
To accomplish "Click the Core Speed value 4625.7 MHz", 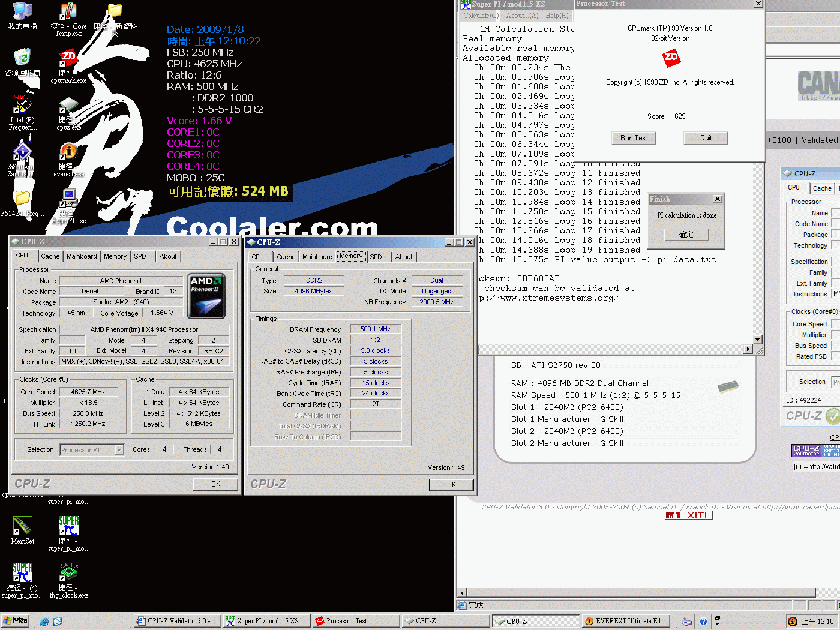I will pyautogui.click(x=88, y=392).
